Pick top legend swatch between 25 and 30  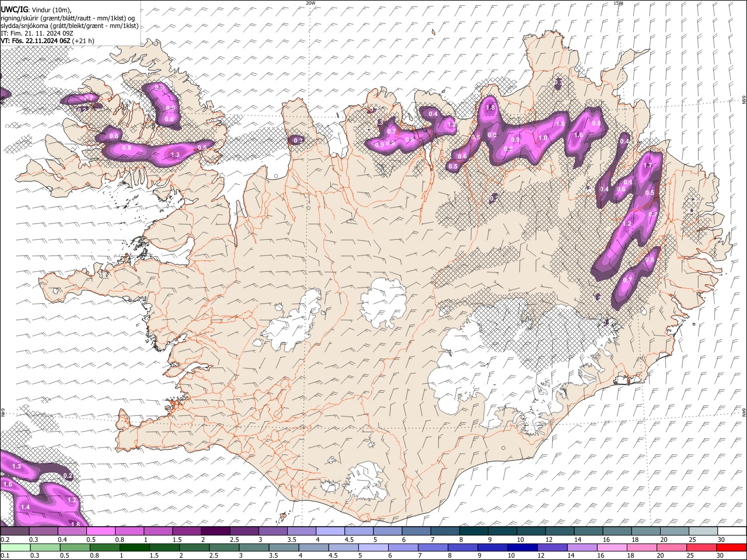pyautogui.click(x=704, y=531)
